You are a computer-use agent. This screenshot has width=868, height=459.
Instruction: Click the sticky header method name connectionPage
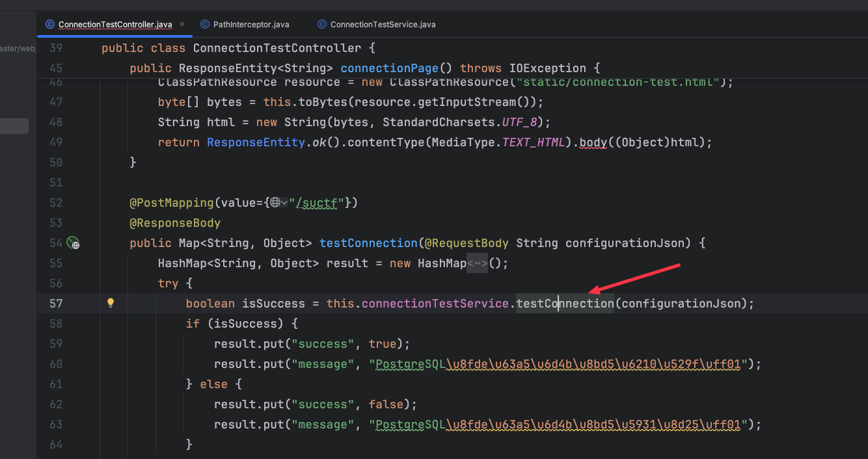click(390, 68)
